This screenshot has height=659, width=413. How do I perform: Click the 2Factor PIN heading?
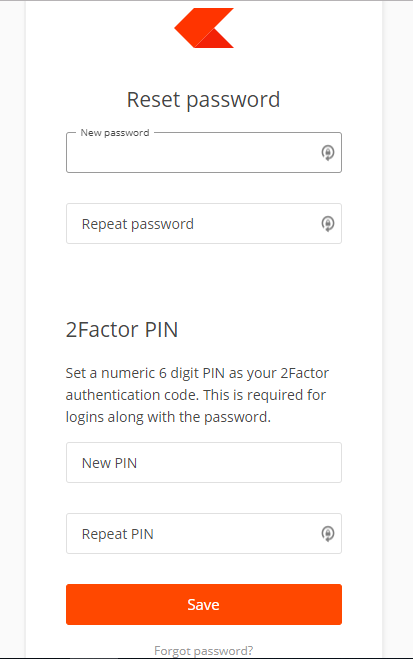tap(122, 330)
